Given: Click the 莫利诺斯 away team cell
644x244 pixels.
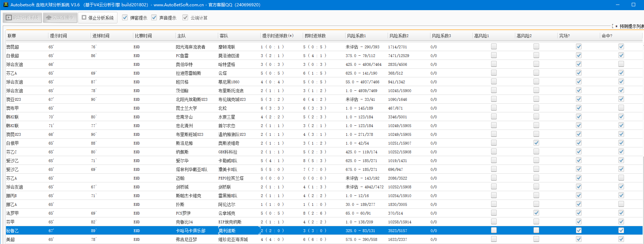Looking at the screenshot, I should click(227, 231).
